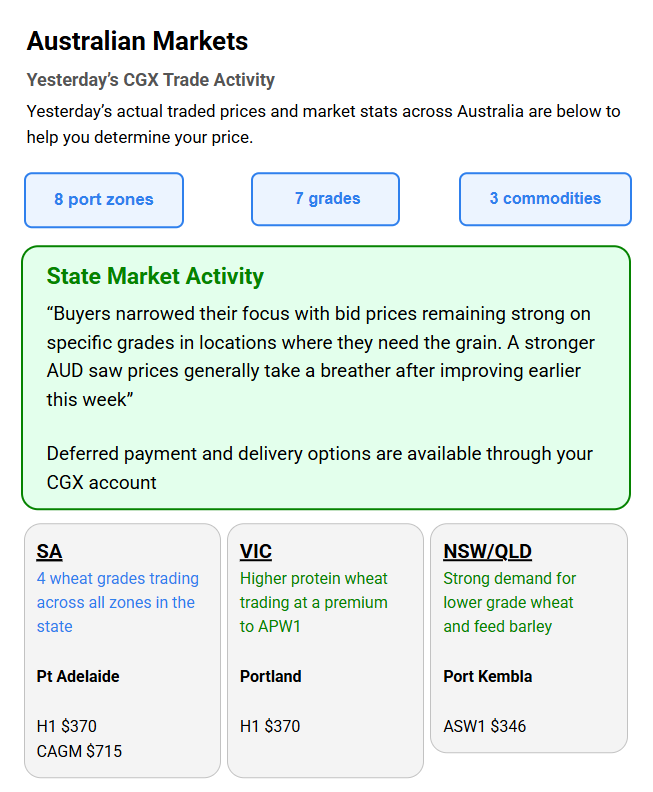
Task: Click the 'ASW1 $346' price
Action: tap(484, 726)
